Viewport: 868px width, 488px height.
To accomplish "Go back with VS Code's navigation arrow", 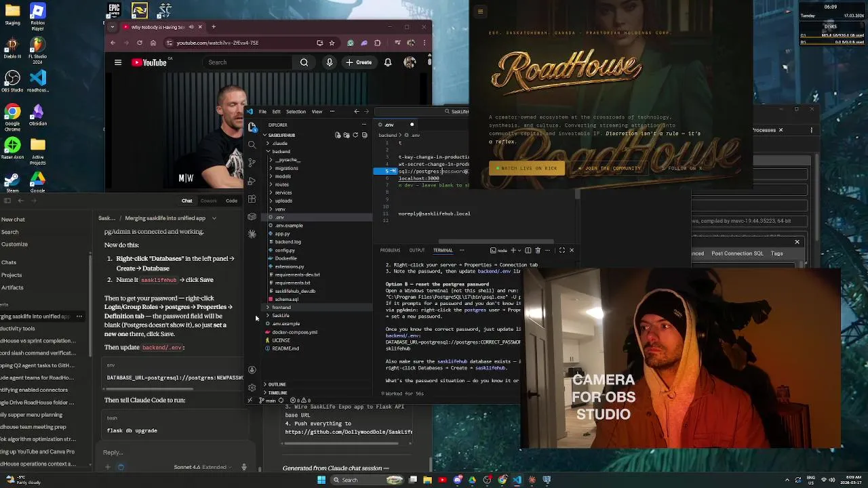I will (357, 112).
